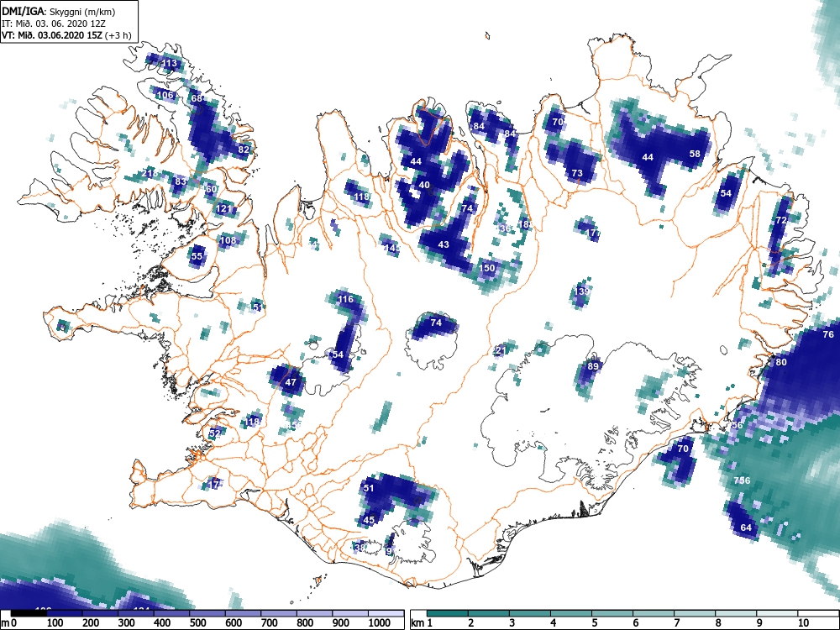840x630 pixels.
Task: Click the legend swatch between 500 and 600 m
Action: pyautogui.click(x=243, y=613)
